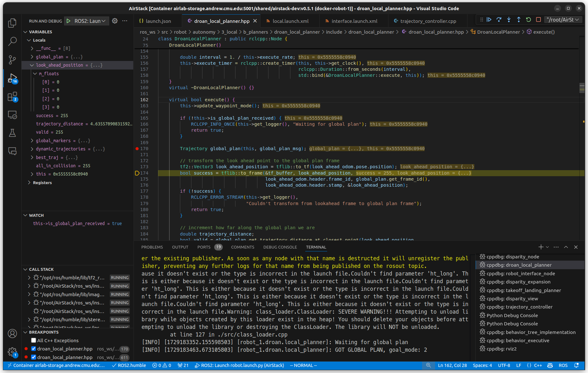Uncheck breakpoint at line 611
The image size is (588, 373).
pos(33,357)
